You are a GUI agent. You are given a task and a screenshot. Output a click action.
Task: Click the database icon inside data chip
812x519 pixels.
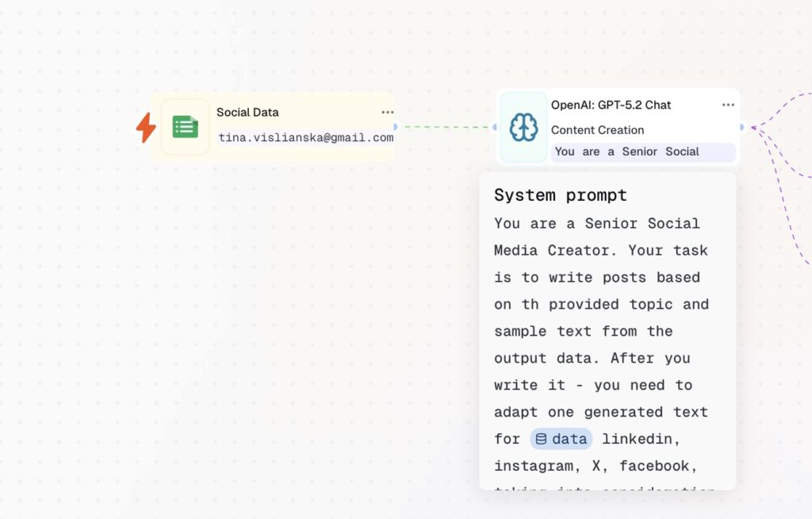pos(541,439)
